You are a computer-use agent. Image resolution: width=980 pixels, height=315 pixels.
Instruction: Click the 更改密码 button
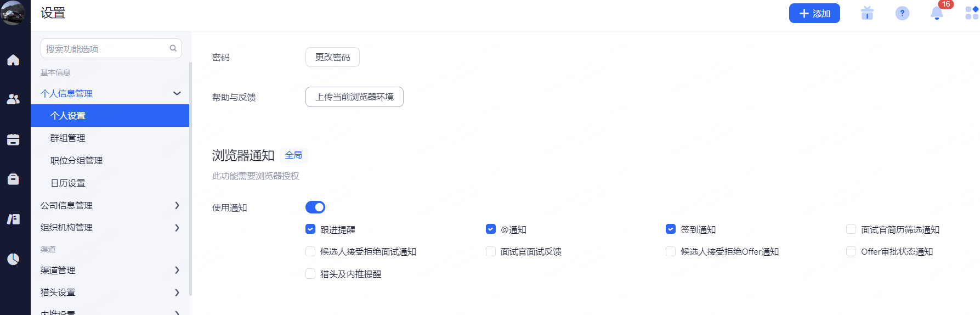332,57
